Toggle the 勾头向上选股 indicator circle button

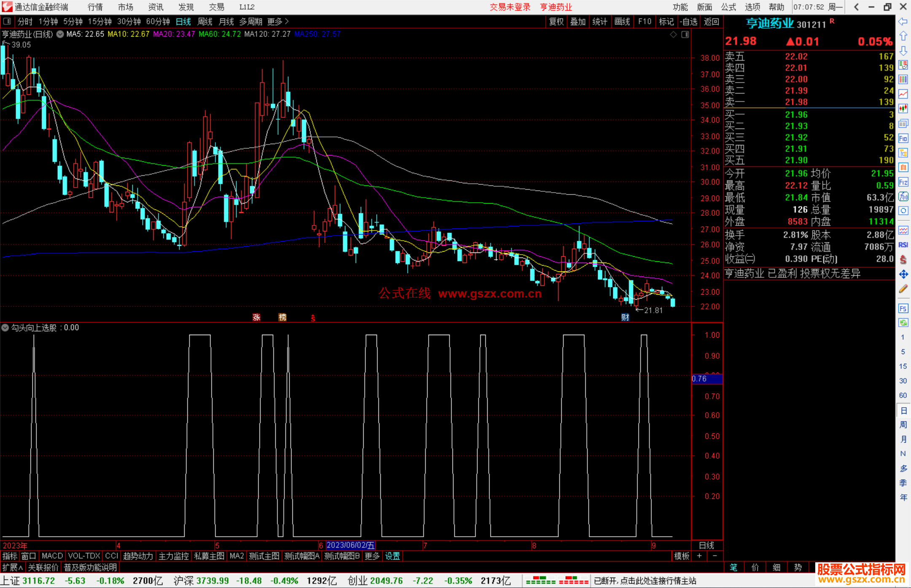point(5,328)
